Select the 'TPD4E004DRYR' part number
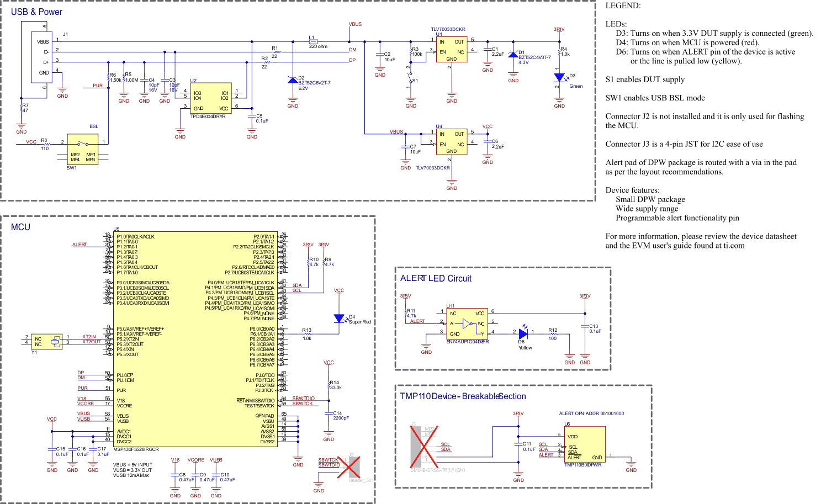 click(208, 116)
